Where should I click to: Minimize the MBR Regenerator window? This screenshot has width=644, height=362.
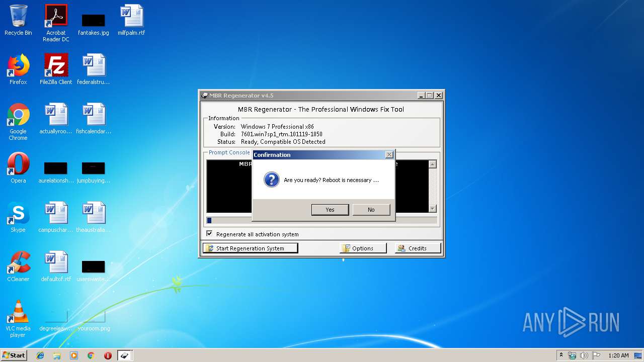(421, 96)
